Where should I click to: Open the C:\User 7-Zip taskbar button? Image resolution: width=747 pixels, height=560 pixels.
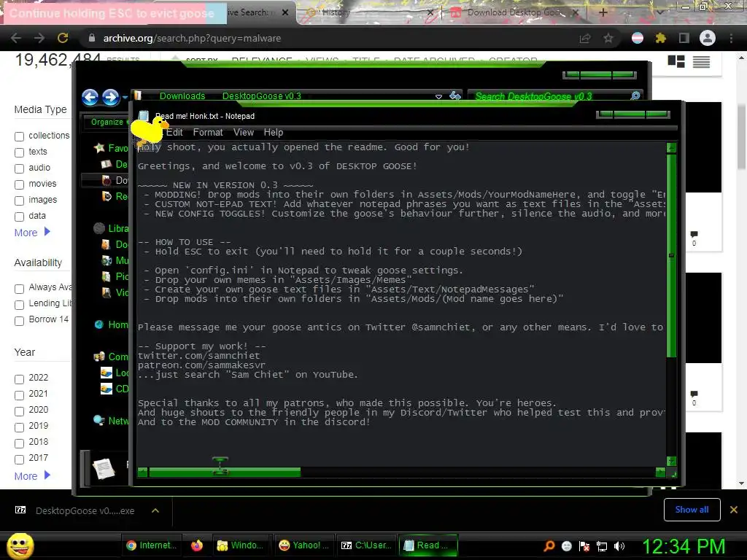click(x=368, y=545)
